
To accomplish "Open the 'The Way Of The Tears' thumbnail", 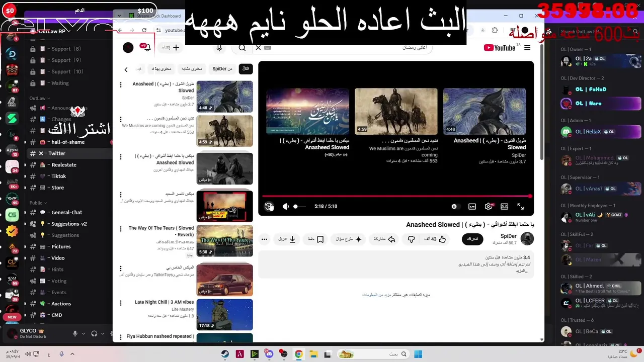I will pyautogui.click(x=225, y=241).
